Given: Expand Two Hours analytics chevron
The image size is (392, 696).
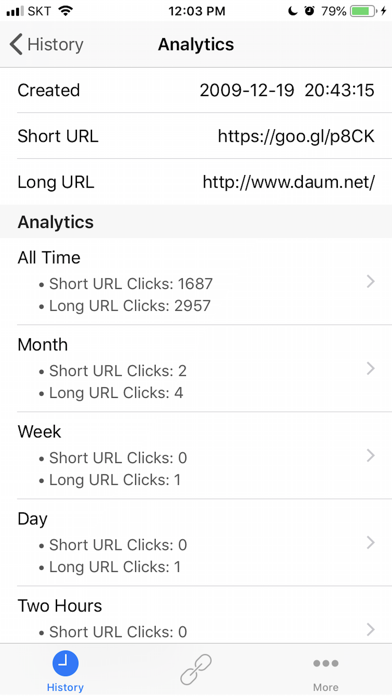Looking at the screenshot, I should pyautogui.click(x=371, y=629).
